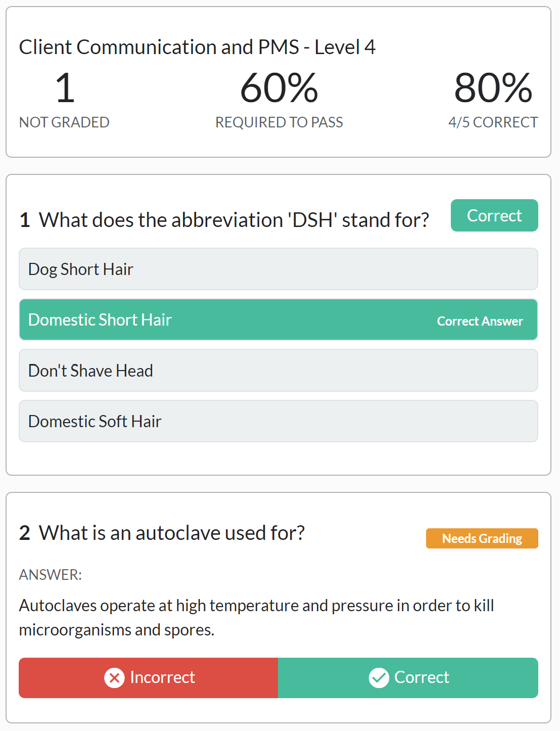
Task: Click the number 2 next to the autoclave question
Action: coord(24,532)
